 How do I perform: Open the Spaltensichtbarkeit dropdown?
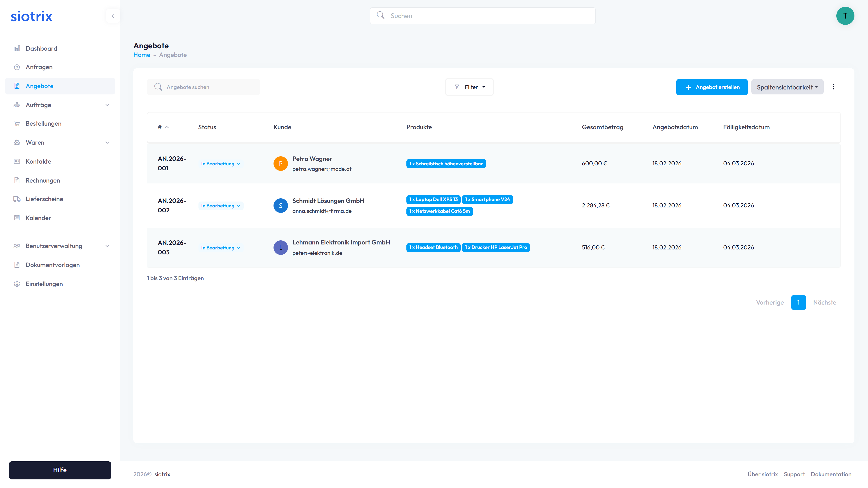pos(787,87)
